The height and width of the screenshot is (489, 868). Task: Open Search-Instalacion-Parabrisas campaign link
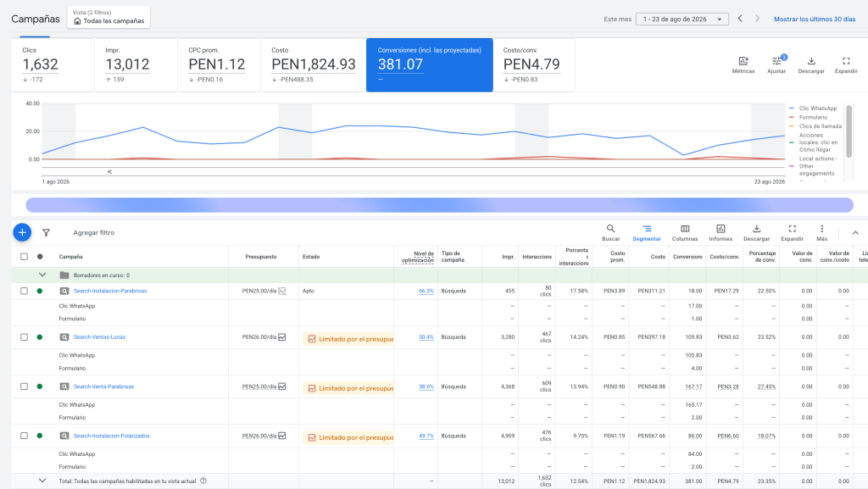[x=110, y=291]
